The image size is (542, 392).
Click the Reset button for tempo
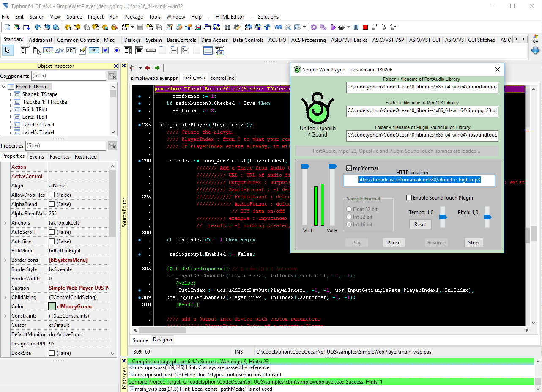pos(420,225)
